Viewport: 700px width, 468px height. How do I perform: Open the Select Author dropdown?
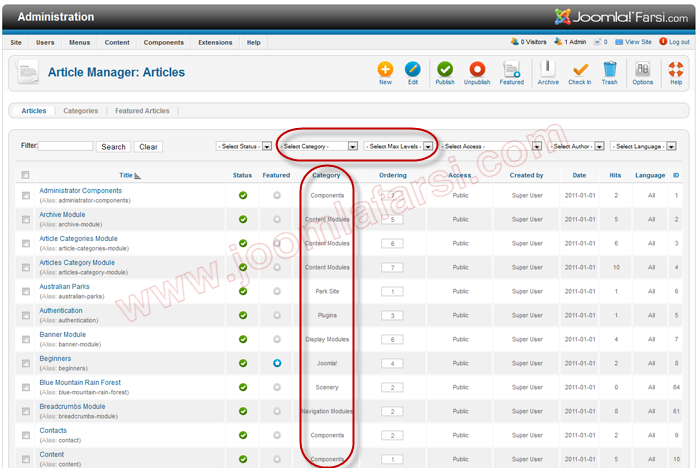pos(577,146)
